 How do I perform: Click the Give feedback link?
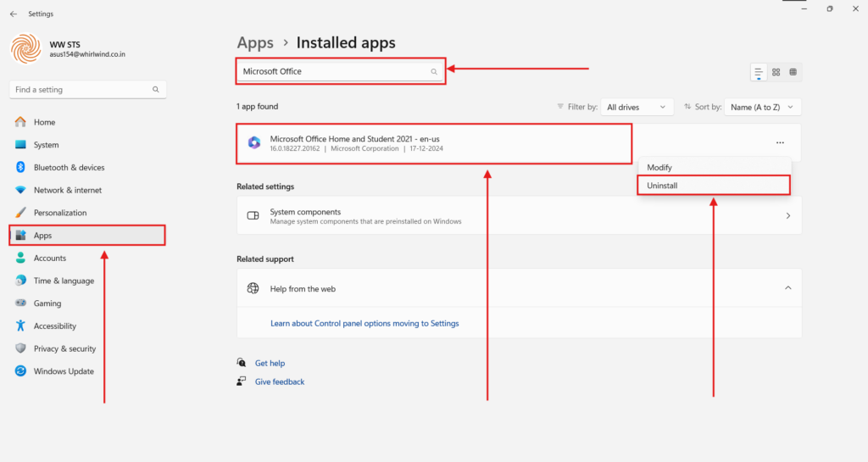click(x=279, y=381)
